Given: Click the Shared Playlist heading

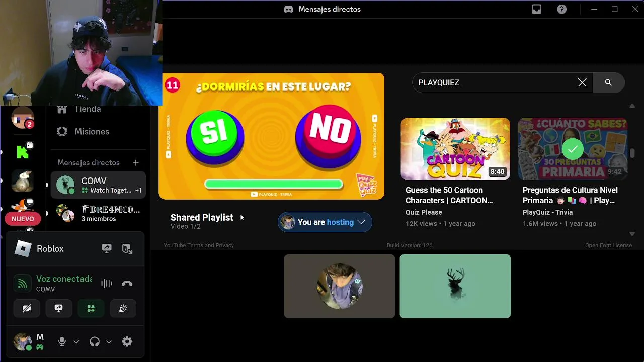Looking at the screenshot, I should (x=202, y=217).
